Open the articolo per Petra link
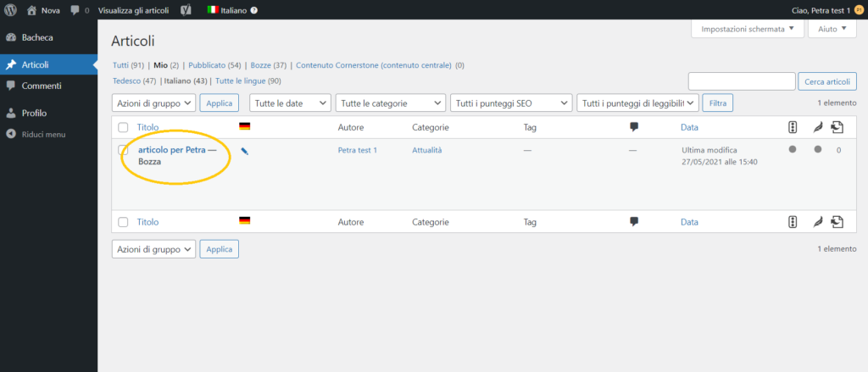The width and height of the screenshot is (868, 372). point(171,150)
